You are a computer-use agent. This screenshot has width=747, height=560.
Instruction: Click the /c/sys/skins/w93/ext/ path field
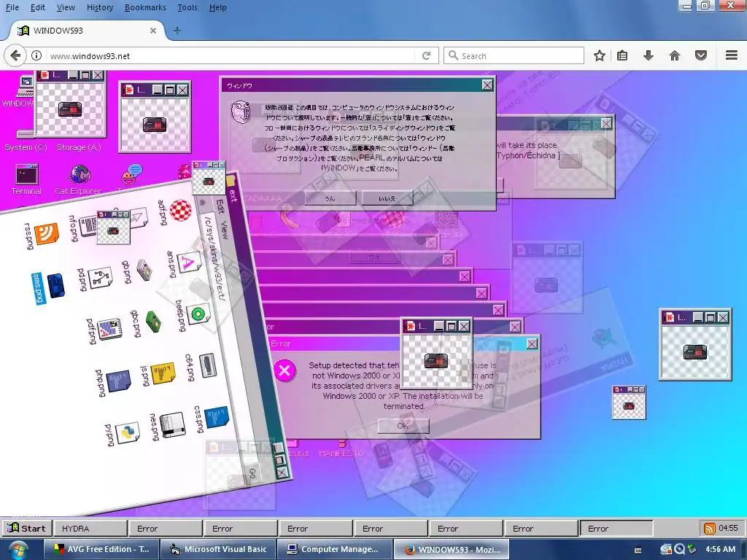click(x=215, y=258)
